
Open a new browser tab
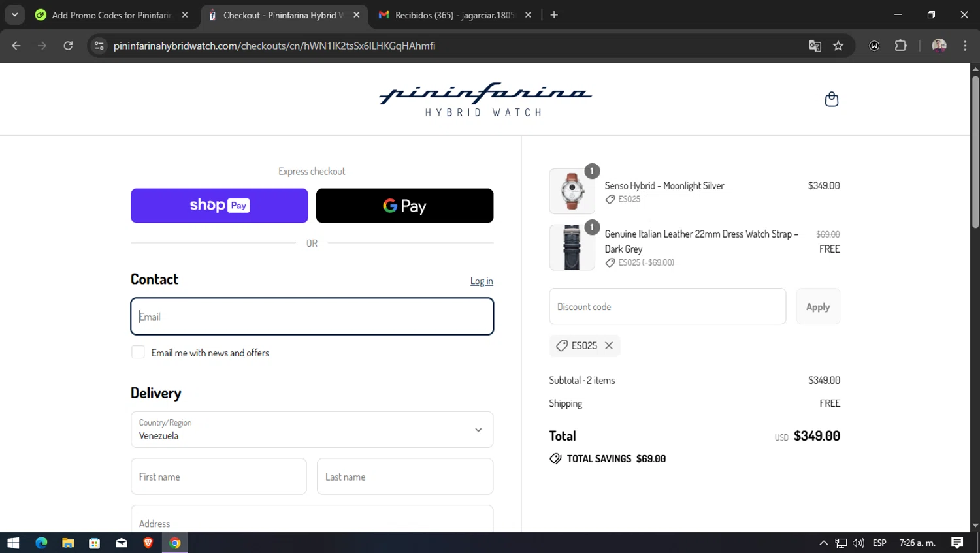point(554,15)
